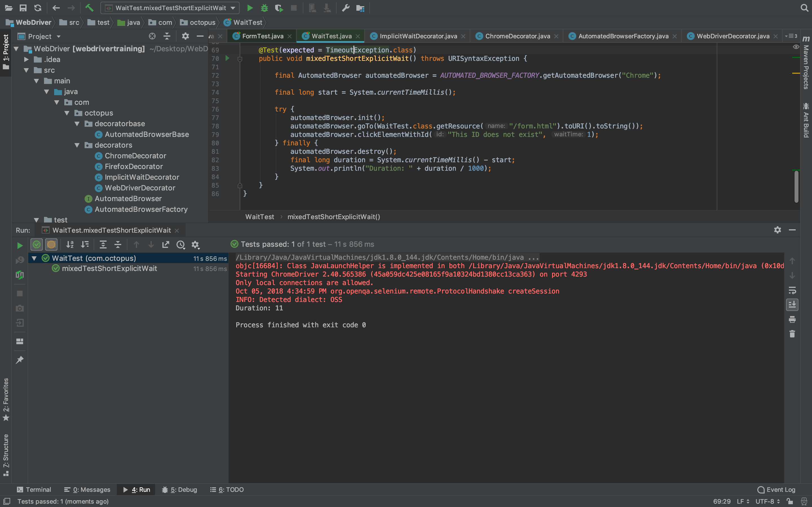Open the Event Log in status bar

[x=776, y=490]
